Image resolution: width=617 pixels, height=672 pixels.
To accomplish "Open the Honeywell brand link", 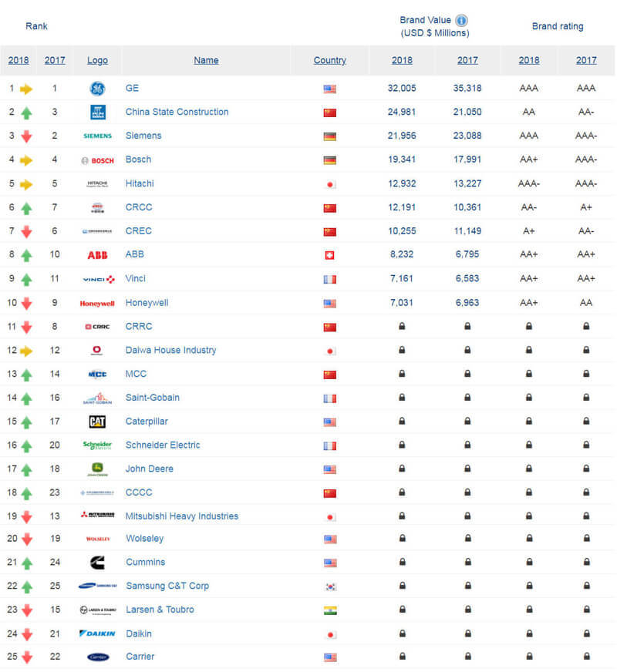I will point(147,303).
